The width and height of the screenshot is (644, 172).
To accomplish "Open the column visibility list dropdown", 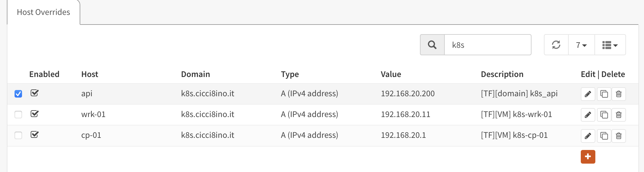I will pyautogui.click(x=610, y=45).
